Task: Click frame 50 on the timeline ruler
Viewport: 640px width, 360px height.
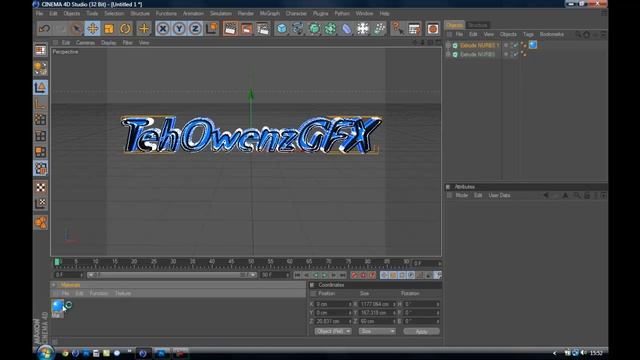Action: click(x=251, y=262)
